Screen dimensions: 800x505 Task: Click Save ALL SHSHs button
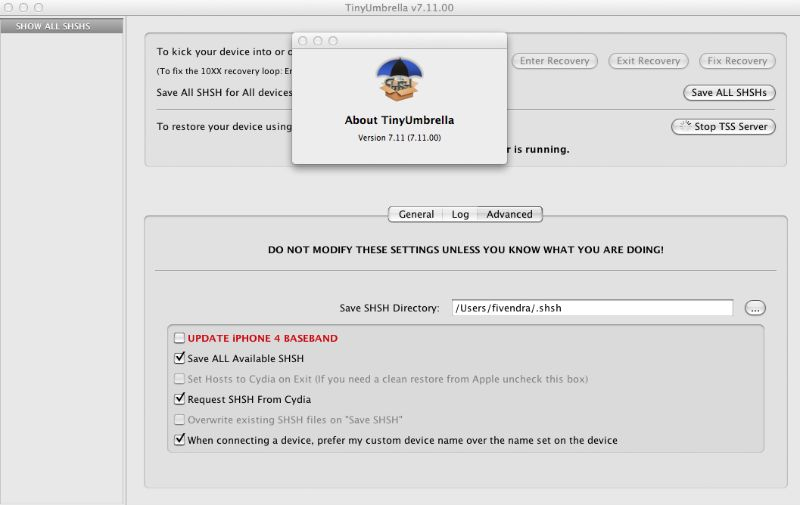(729, 92)
